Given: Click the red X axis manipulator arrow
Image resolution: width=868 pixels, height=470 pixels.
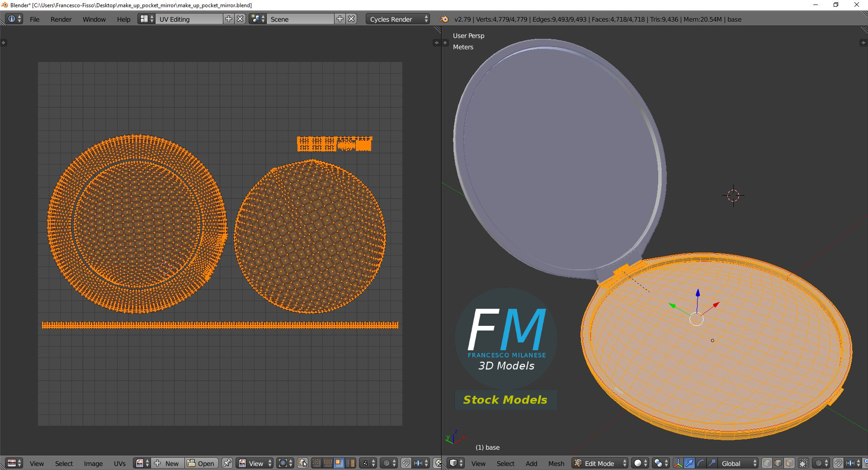Looking at the screenshot, I should point(716,305).
